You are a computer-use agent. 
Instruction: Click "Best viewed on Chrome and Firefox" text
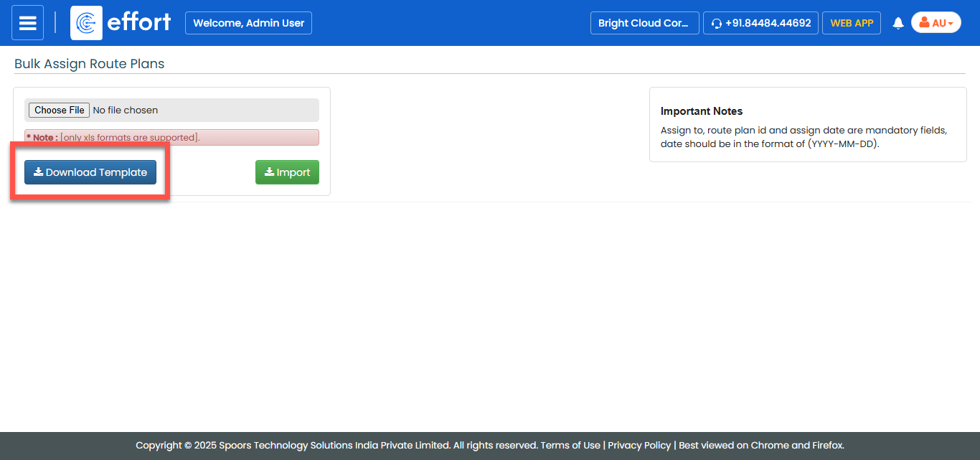tap(761, 445)
